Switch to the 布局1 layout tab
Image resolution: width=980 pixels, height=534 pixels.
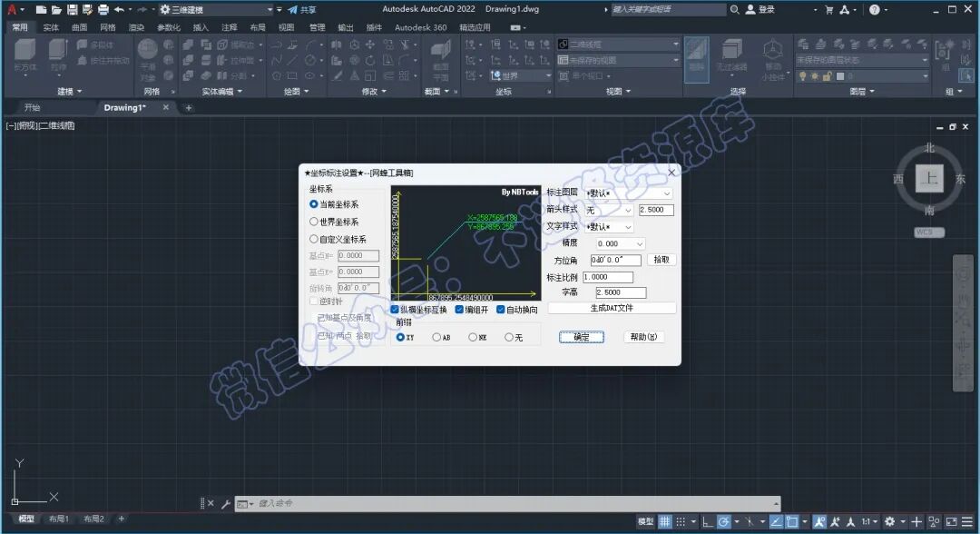(x=59, y=519)
